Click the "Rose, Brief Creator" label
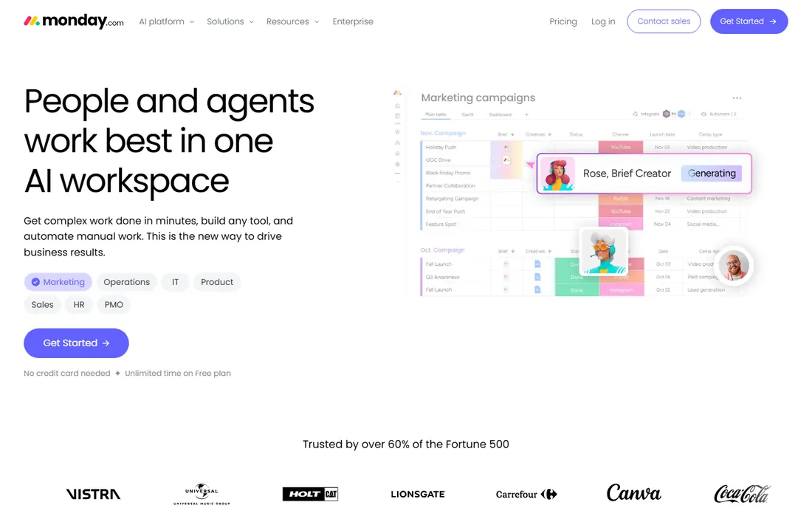The height and width of the screenshot is (508, 812). (x=627, y=174)
